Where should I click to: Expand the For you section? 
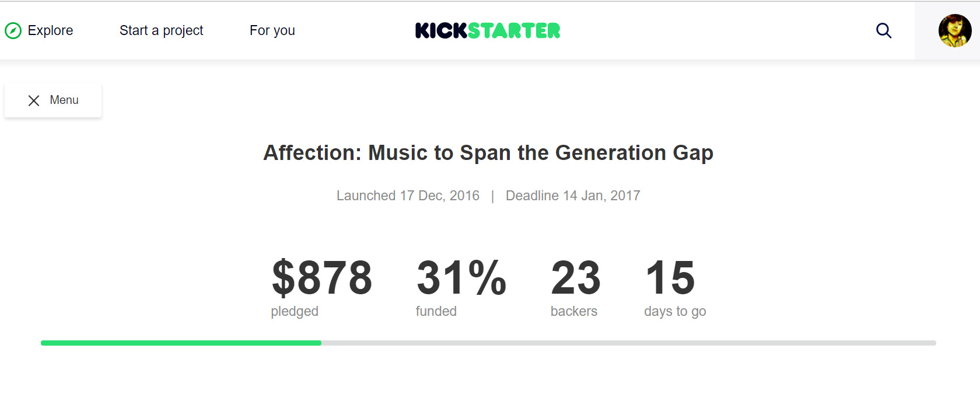coord(272,30)
